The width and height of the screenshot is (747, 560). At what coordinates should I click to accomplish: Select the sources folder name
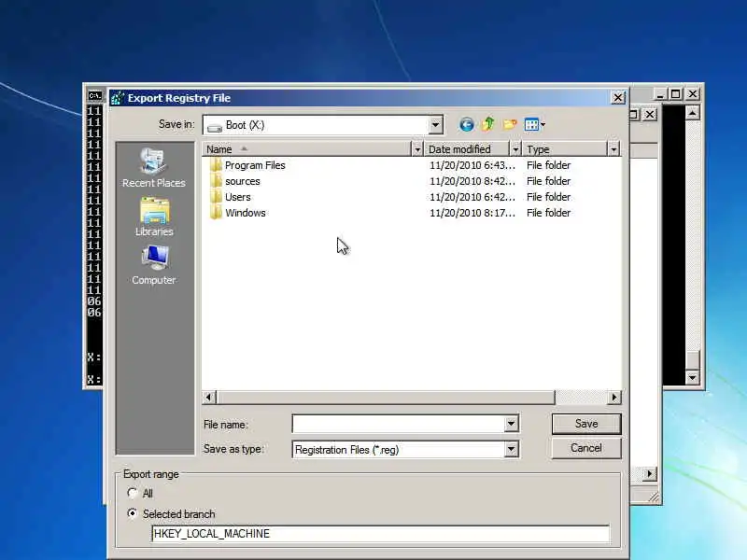(x=243, y=181)
